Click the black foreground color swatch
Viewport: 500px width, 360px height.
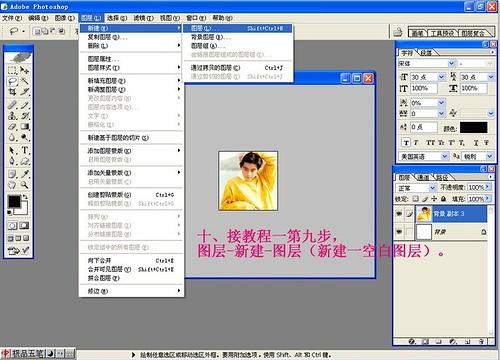(x=13, y=201)
